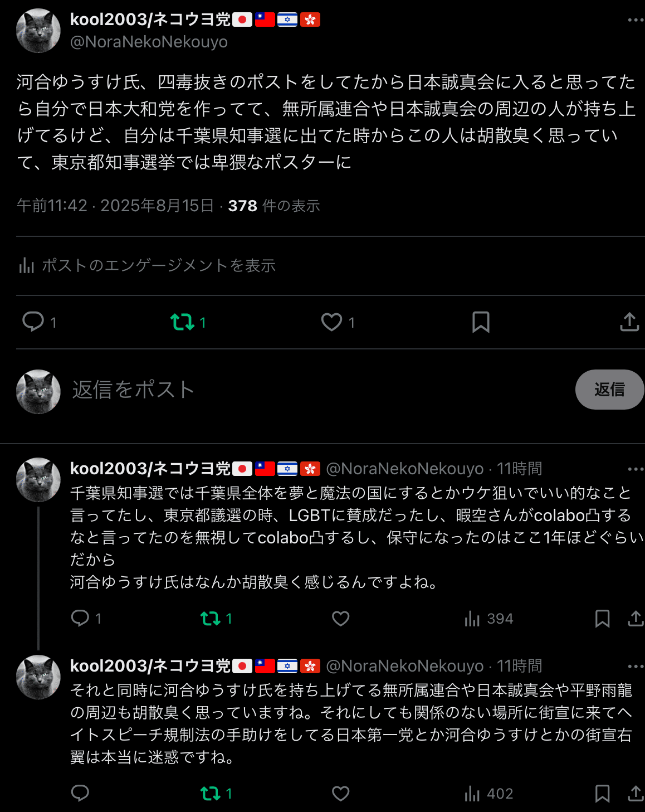Bookmark the main post
645x812 pixels.
pyautogui.click(x=481, y=322)
